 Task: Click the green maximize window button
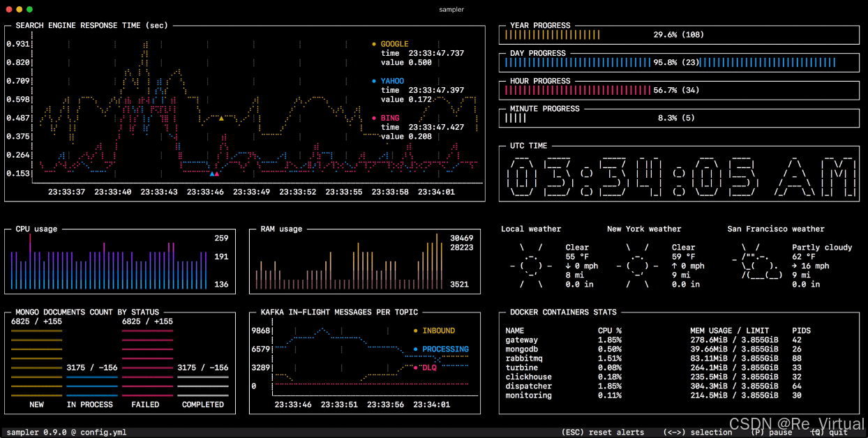coord(29,9)
